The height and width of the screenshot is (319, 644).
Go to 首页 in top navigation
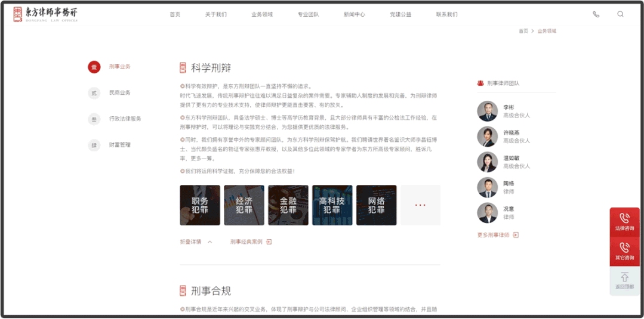(175, 14)
